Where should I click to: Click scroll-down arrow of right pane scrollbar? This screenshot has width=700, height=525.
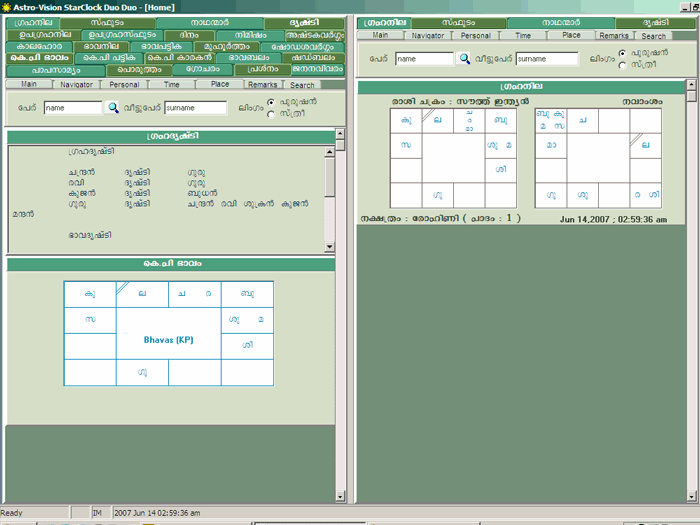[x=692, y=496]
